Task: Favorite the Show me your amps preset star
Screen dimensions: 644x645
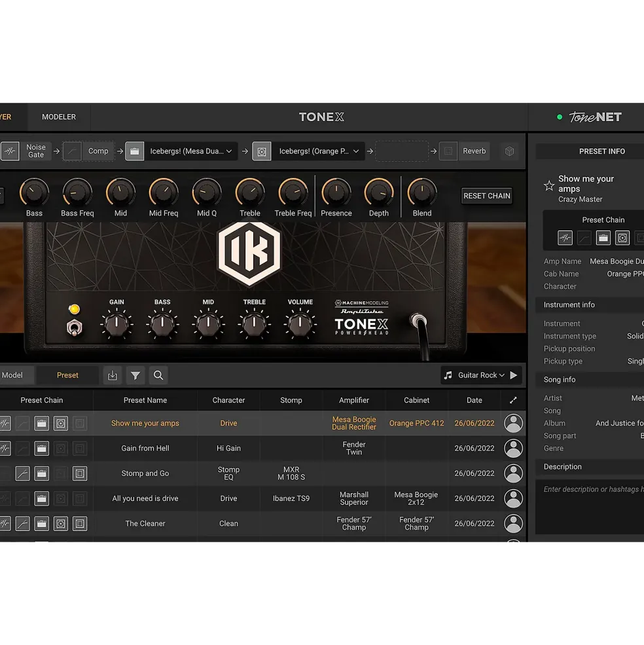Action: [x=549, y=186]
